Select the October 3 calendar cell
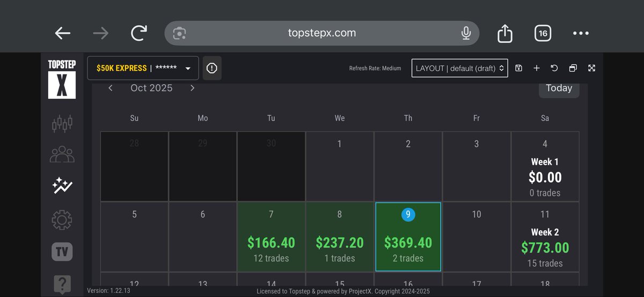The image size is (644, 297). (x=477, y=166)
